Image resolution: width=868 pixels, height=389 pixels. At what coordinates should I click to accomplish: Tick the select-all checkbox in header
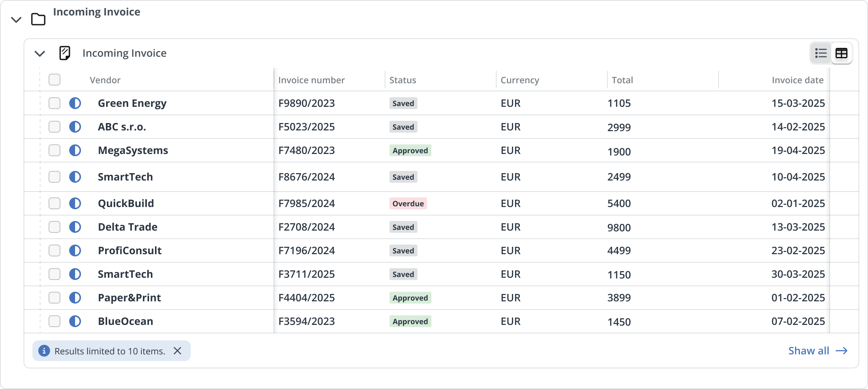(x=54, y=80)
